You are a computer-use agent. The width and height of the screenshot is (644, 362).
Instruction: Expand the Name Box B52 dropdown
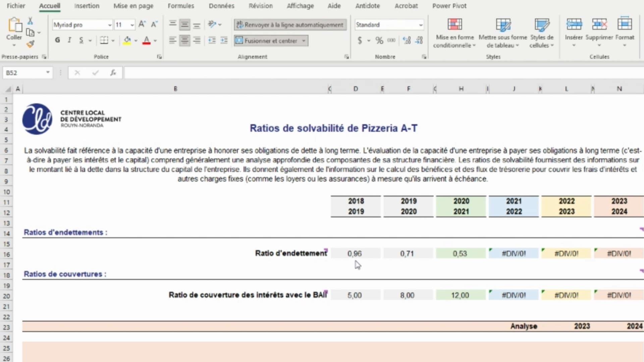coord(48,72)
